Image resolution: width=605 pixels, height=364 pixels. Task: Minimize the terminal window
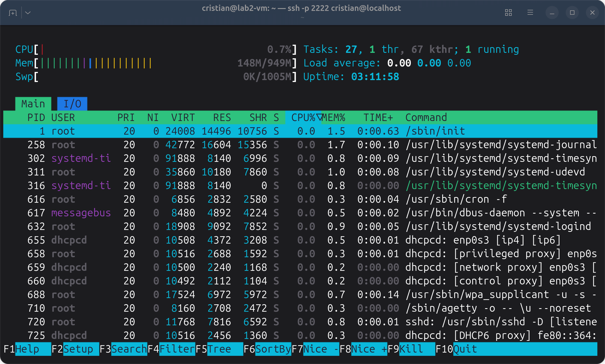(x=552, y=13)
